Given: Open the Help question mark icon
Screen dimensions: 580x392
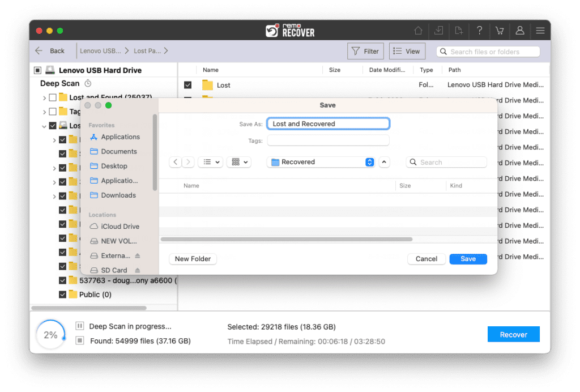Looking at the screenshot, I should [x=479, y=31].
